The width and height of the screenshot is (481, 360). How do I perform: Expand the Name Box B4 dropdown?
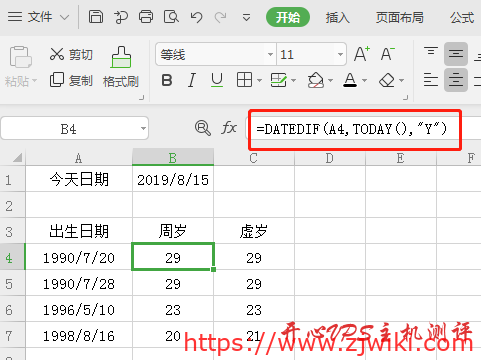coord(143,128)
